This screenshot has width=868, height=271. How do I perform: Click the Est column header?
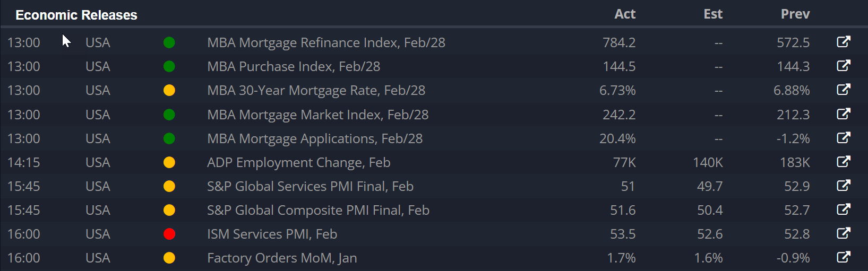pyautogui.click(x=713, y=14)
